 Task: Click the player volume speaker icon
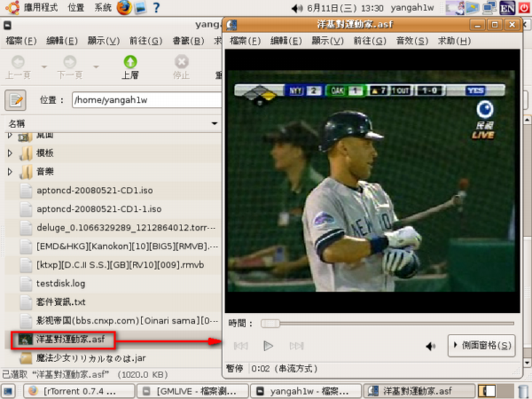(431, 346)
